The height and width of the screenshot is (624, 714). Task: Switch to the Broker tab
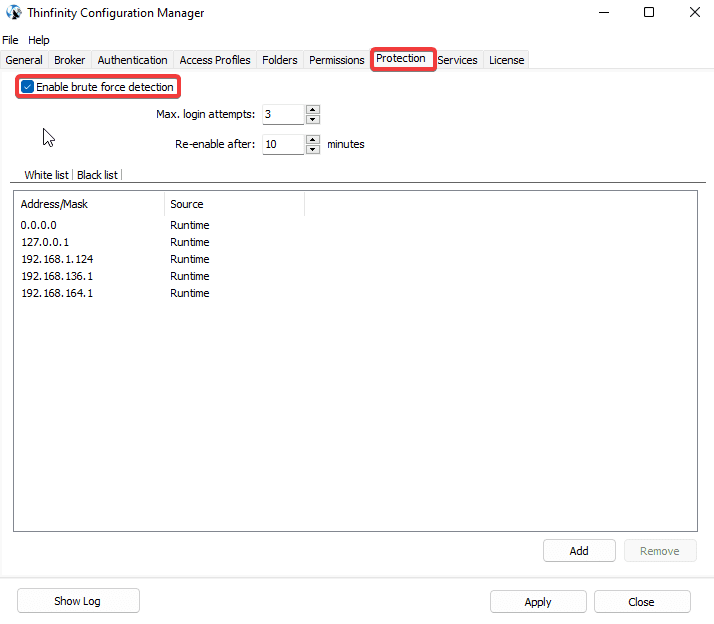(70, 60)
